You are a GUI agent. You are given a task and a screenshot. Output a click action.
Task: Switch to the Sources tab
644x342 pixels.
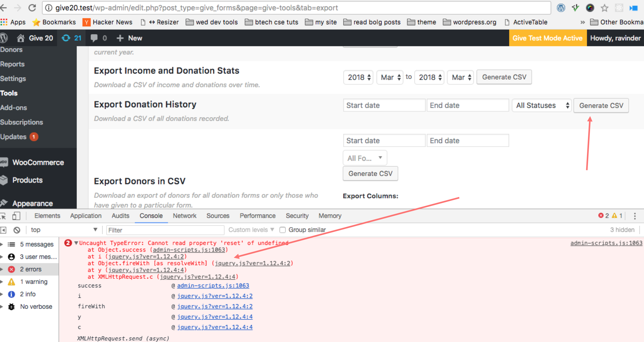pyautogui.click(x=218, y=216)
